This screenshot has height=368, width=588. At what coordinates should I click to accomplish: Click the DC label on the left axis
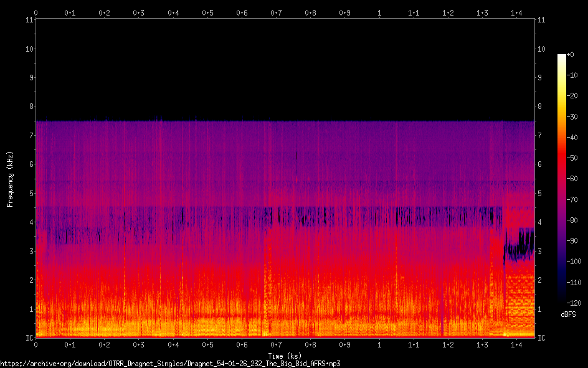click(28, 337)
